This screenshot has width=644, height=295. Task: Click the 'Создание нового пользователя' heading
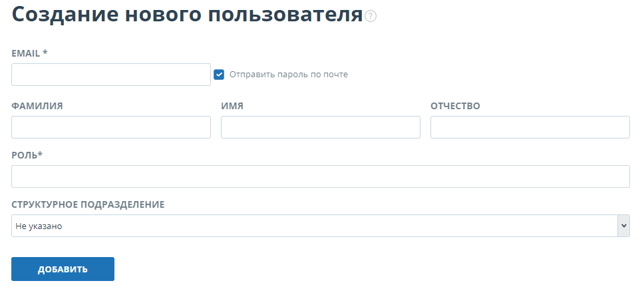[187, 15]
